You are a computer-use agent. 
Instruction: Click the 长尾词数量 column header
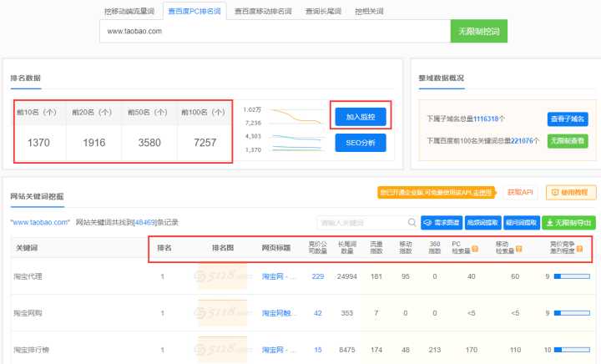[x=347, y=247]
